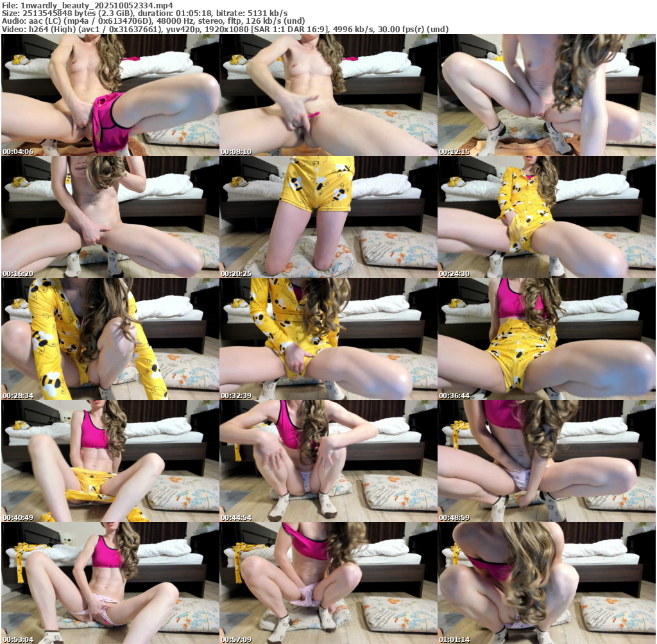The height and width of the screenshot is (644, 657).
Task: Pick the thumbnail labeled 00:32:39
Action: pyautogui.click(x=328, y=339)
